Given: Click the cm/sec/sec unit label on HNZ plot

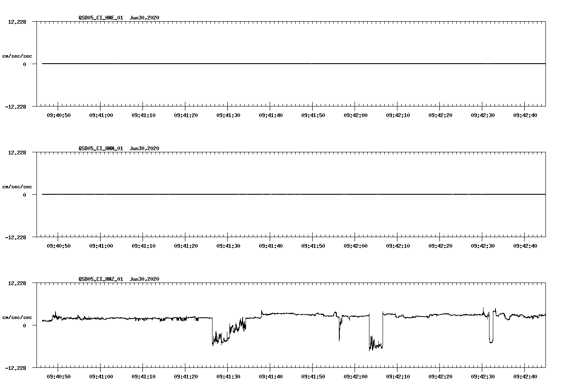Looking at the screenshot, I should tap(17, 317).
